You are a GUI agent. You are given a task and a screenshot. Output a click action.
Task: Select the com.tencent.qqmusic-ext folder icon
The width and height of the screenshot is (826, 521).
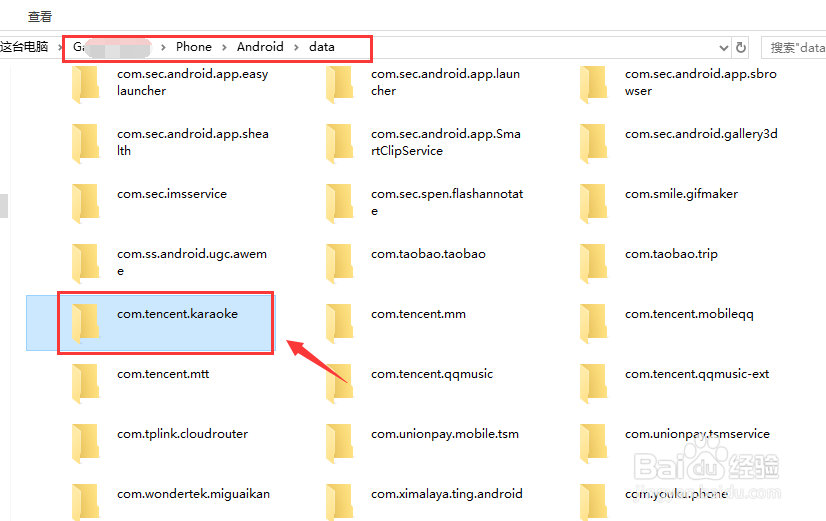[594, 384]
